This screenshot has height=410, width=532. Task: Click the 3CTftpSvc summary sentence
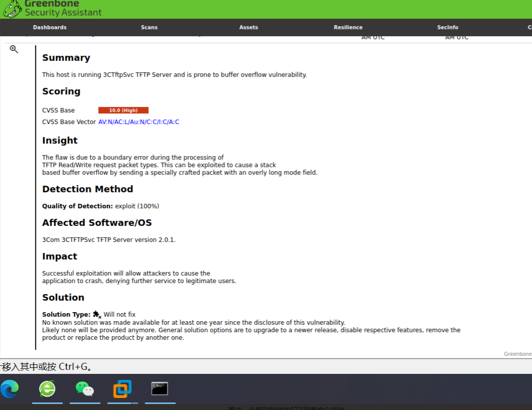pos(174,75)
